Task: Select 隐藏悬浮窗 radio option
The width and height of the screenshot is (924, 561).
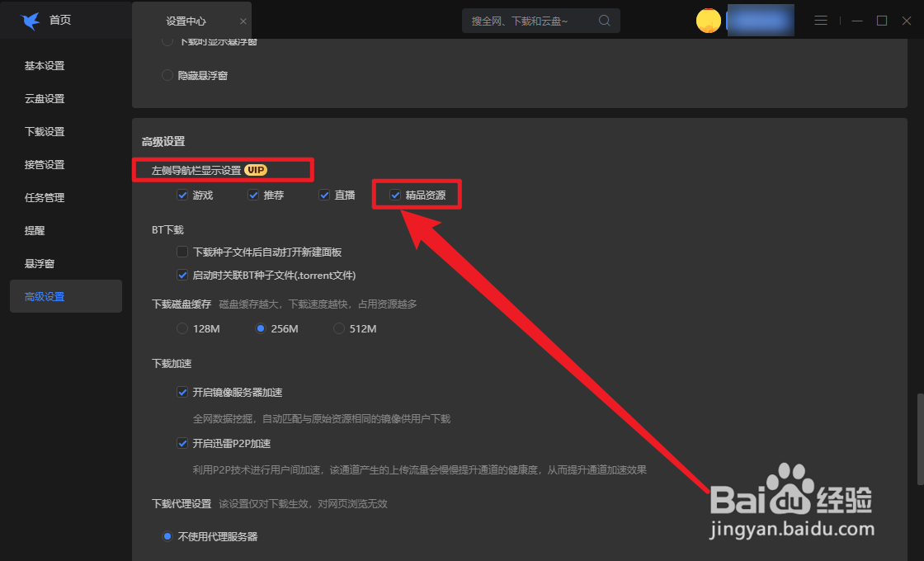Action: pos(167,75)
